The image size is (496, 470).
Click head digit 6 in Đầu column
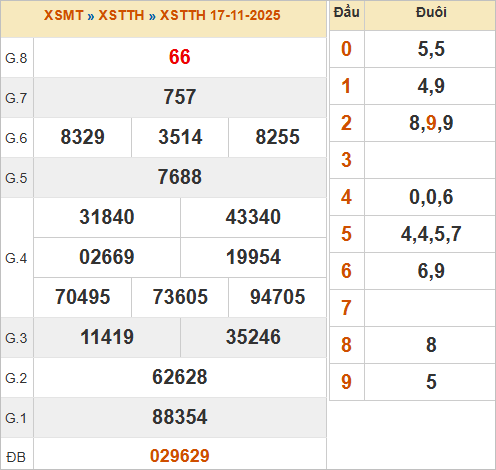[346, 271]
